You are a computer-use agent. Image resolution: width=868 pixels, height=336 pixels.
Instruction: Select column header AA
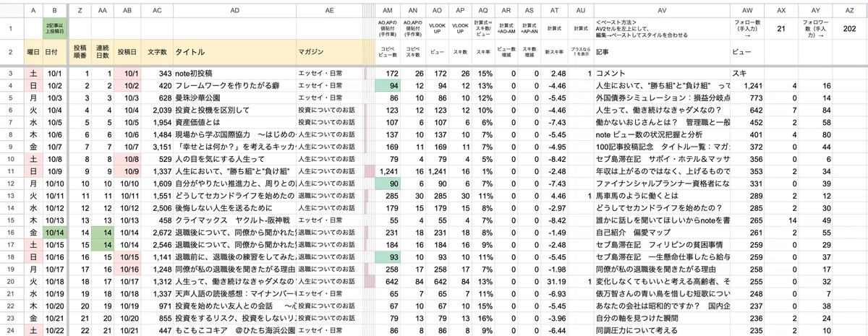click(x=102, y=11)
